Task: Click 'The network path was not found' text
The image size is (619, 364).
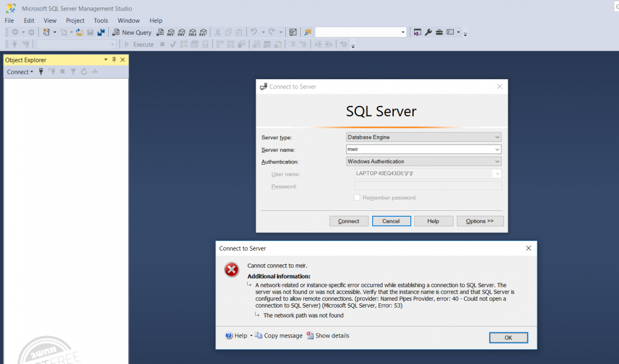Action: tap(303, 316)
